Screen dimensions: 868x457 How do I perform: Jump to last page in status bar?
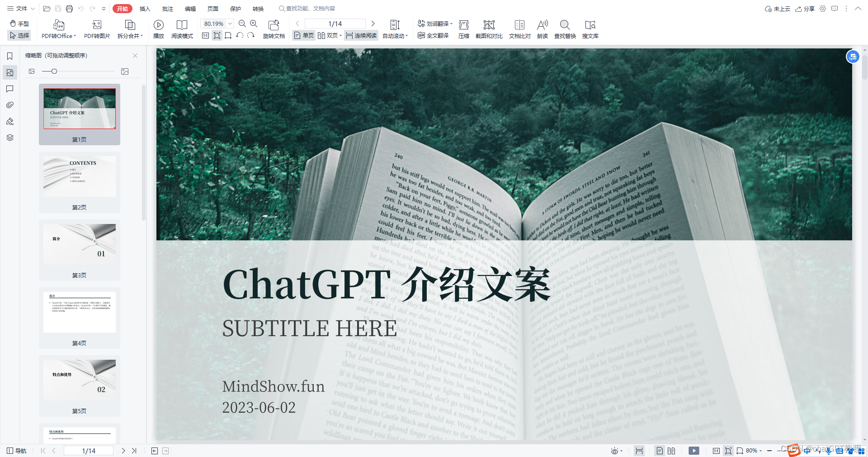coord(134,451)
